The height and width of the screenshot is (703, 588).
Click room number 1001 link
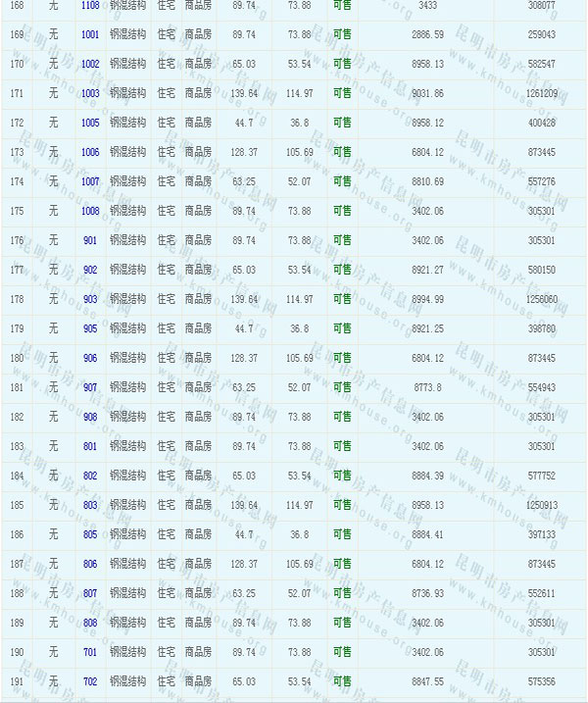(x=90, y=35)
